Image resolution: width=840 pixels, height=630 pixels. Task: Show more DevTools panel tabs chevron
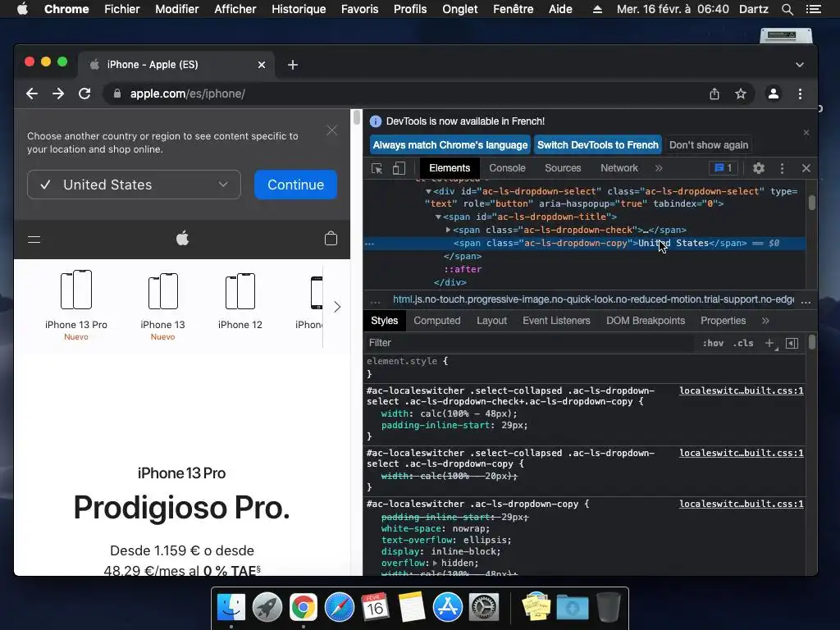[x=659, y=168]
